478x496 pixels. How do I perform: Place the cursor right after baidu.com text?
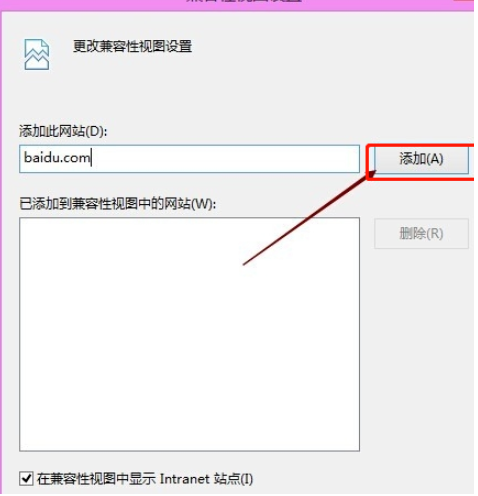point(91,158)
